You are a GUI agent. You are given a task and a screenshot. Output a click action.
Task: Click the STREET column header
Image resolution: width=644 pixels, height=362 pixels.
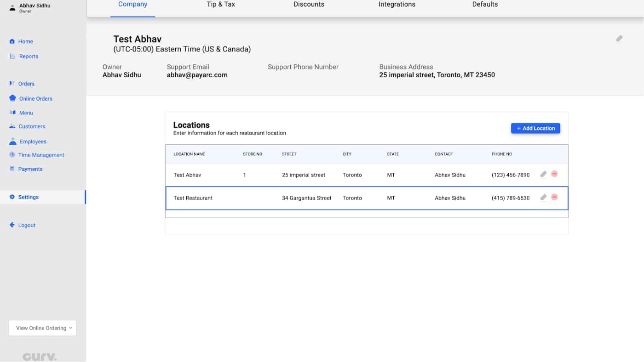[x=289, y=154]
